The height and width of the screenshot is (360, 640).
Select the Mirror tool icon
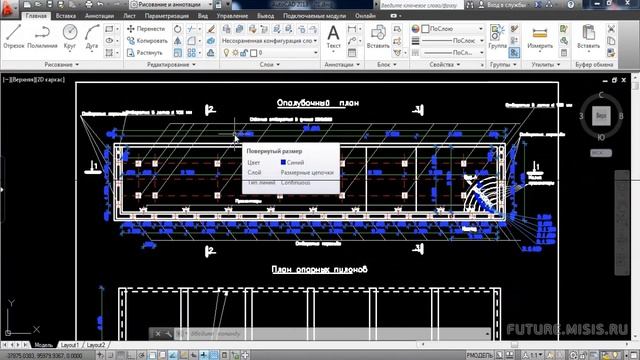click(x=178, y=41)
